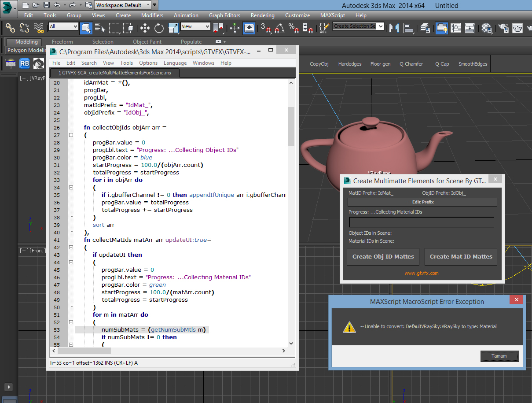Choose the Rectangular Selection Region tool
Viewport: 532px width, 403px height.
point(114,28)
